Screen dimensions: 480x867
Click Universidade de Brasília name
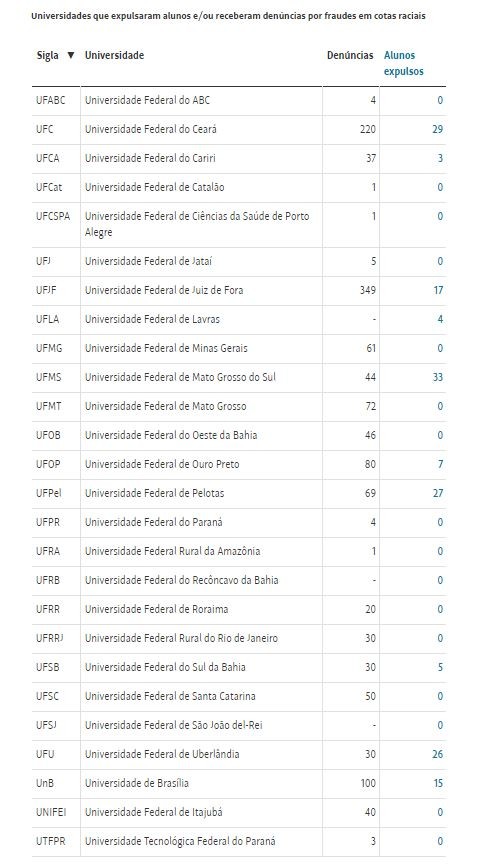coord(137,783)
